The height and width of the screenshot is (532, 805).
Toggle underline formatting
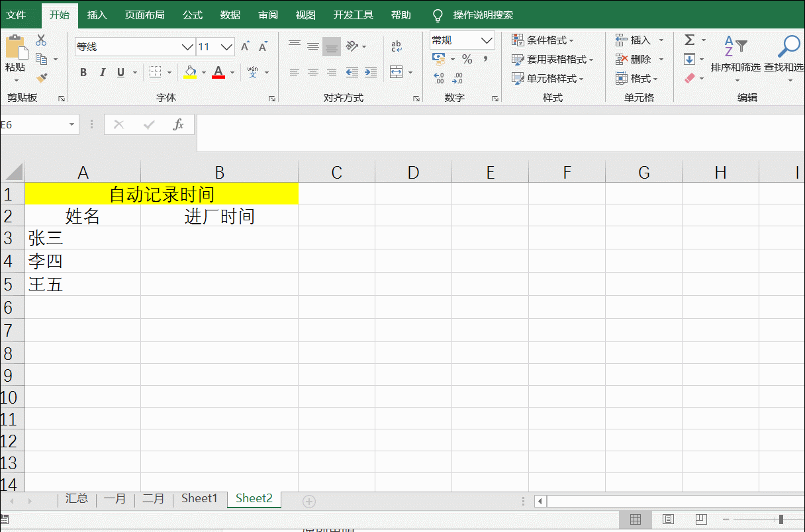[x=120, y=73]
